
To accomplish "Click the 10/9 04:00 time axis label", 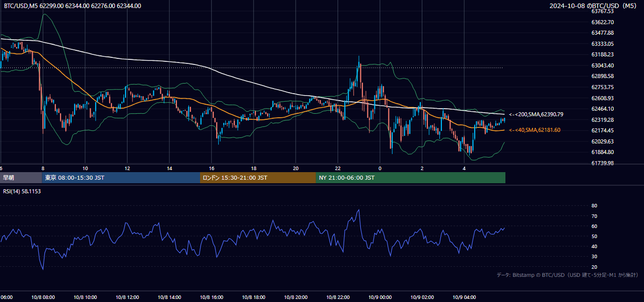I will pos(464,297).
